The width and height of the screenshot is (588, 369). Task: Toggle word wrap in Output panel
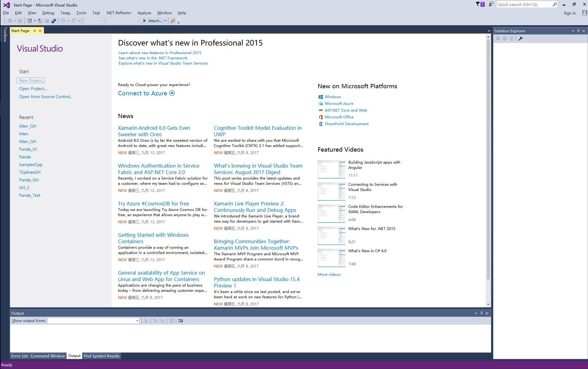point(181,321)
